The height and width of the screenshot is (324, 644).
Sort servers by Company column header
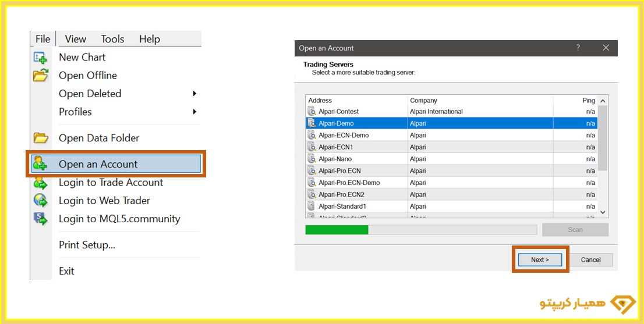pos(480,101)
